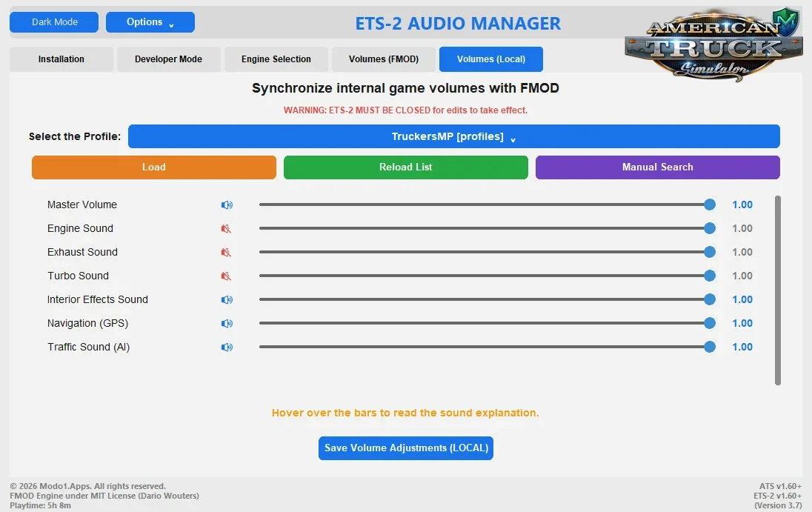The height and width of the screenshot is (512, 812).
Task: Click the Navigation (GPS) 1.00 value
Action: click(742, 323)
